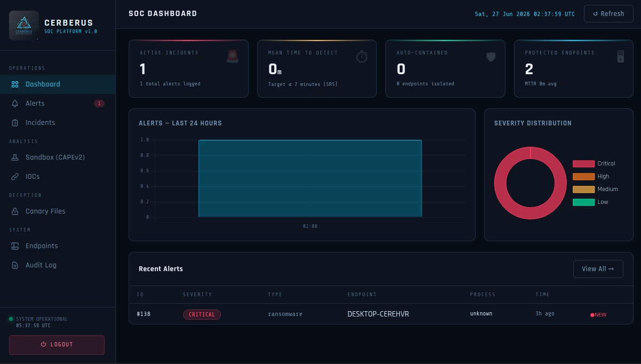Click the Sandbox flask icon
The width and height of the screenshot is (641, 364).
15,157
